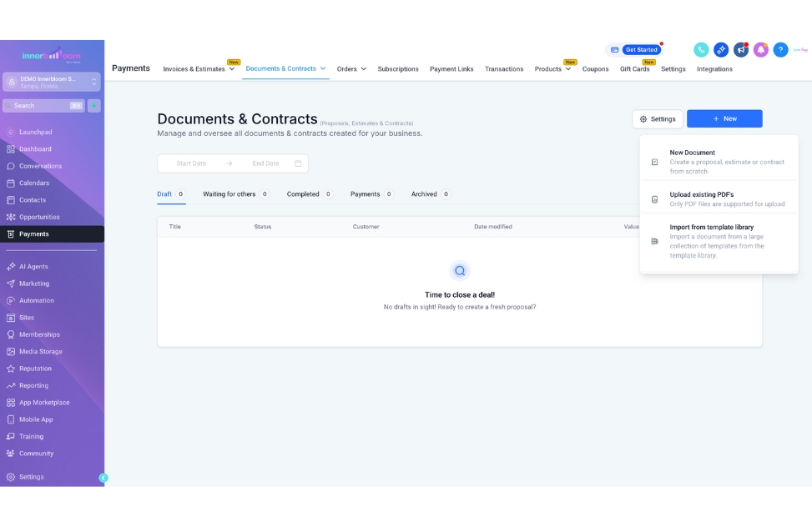The width and height of the screenshot is (812, 527).
Task: Click the blue New button
Action: point(724,118)
